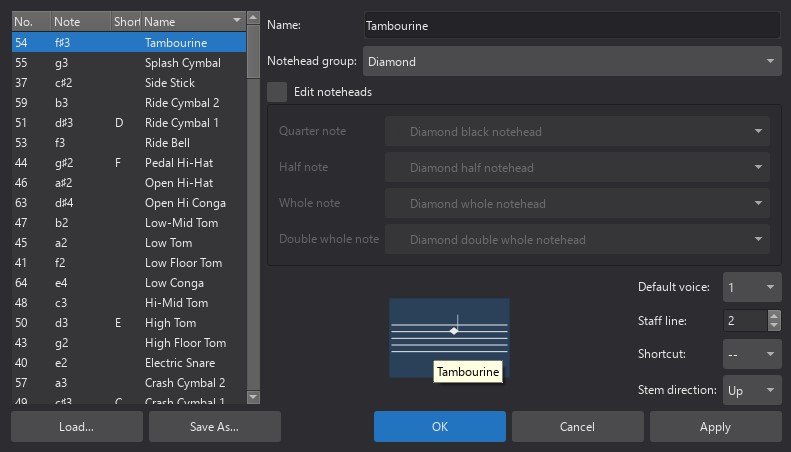791x452 pixels.
Task: Open the Stem direction dropdown
Action: [751, 390]
